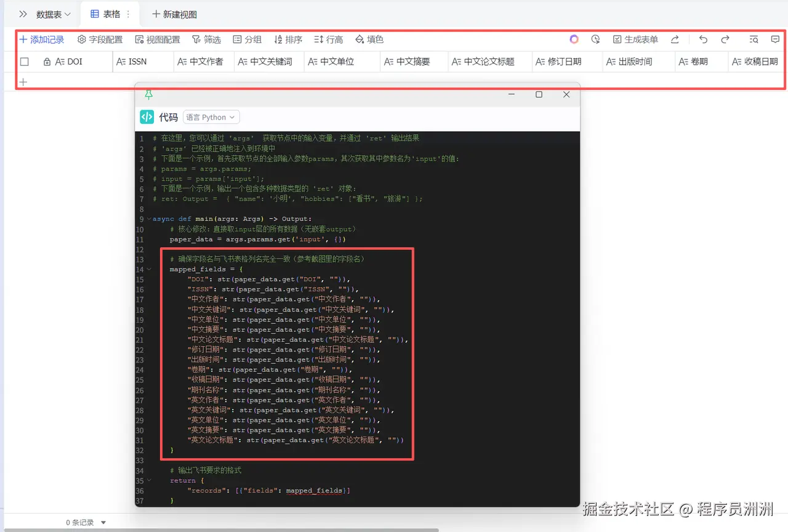Open the 0 条记录 record count dropdown
788x532 pixels.
tap(86, 523)
